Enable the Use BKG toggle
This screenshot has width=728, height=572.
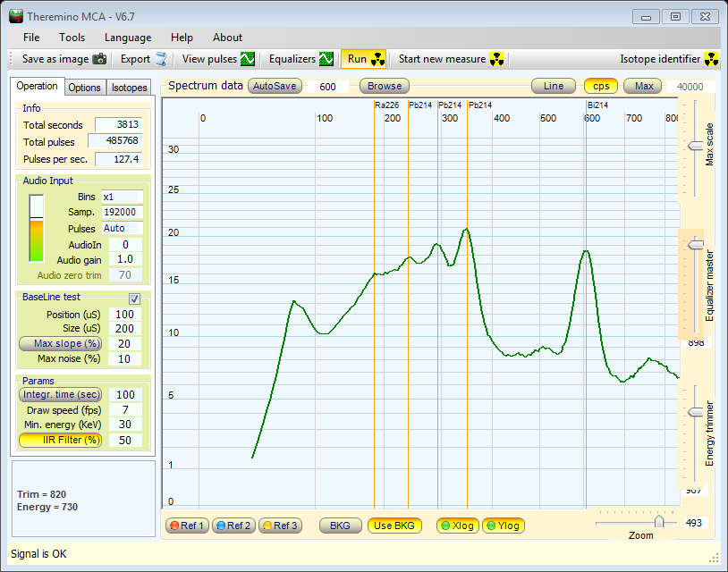coord(394,526)
